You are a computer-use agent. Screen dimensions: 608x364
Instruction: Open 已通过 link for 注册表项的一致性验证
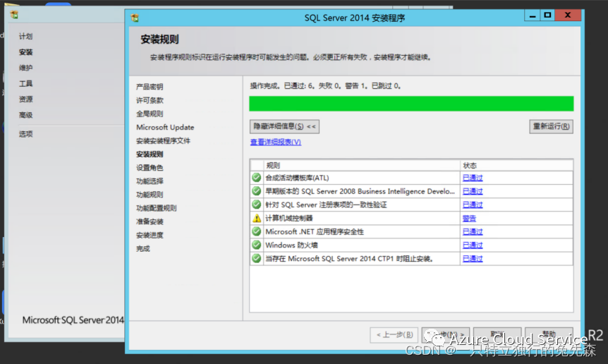pos(473,205)
